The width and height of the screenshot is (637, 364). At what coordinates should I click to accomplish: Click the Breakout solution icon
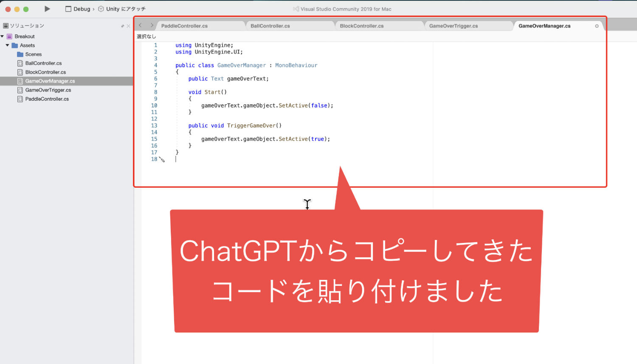coord(9,37)
